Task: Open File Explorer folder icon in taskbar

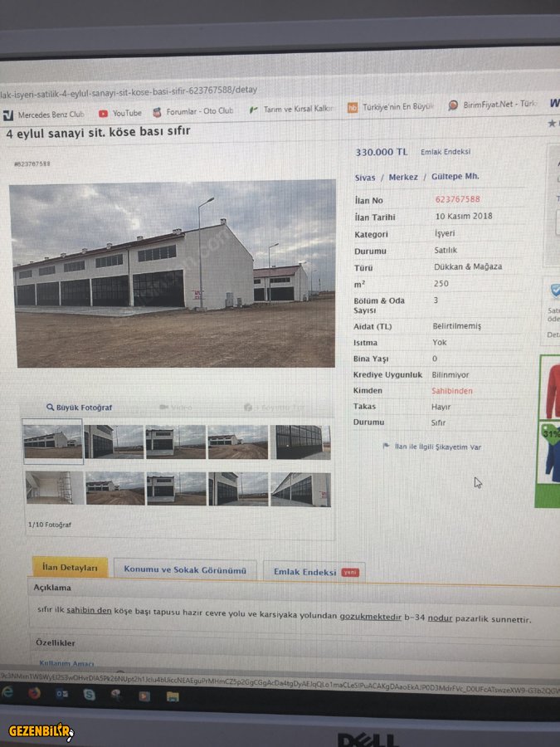Action: tap(173, 697)
